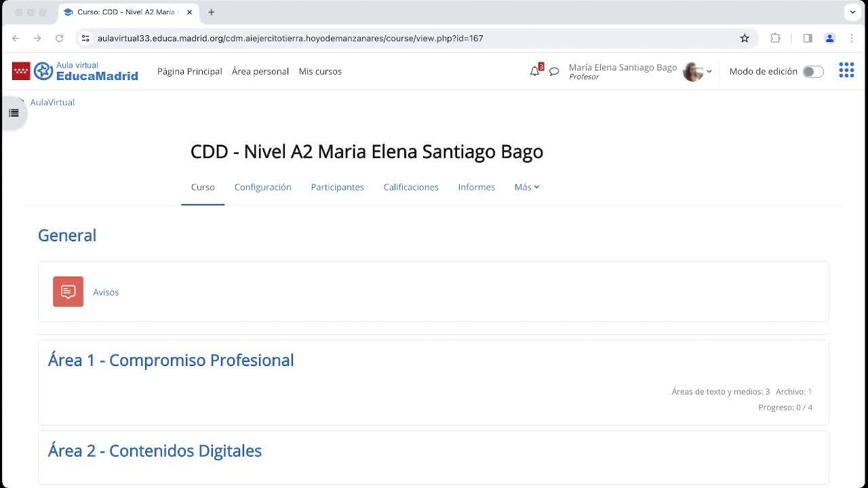Go forward to the next page
Screen dimensions: 868x488
pyautogui.click(x=37, y=38)
